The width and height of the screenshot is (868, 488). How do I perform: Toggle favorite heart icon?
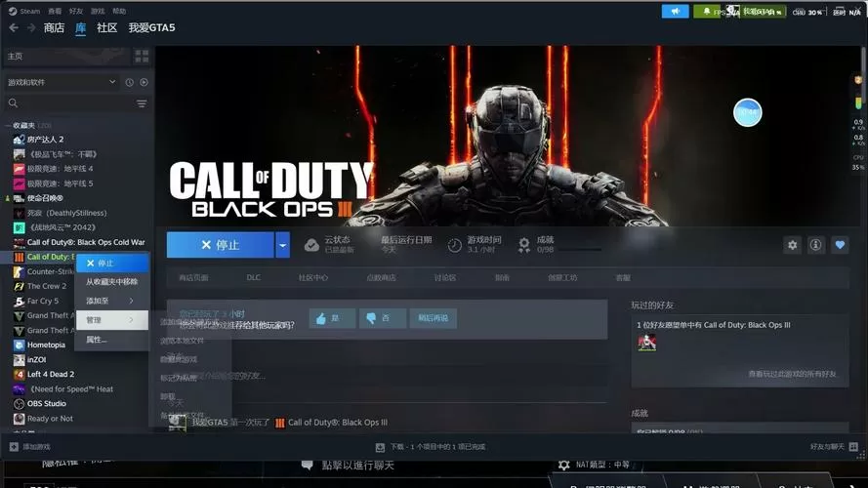840,245
